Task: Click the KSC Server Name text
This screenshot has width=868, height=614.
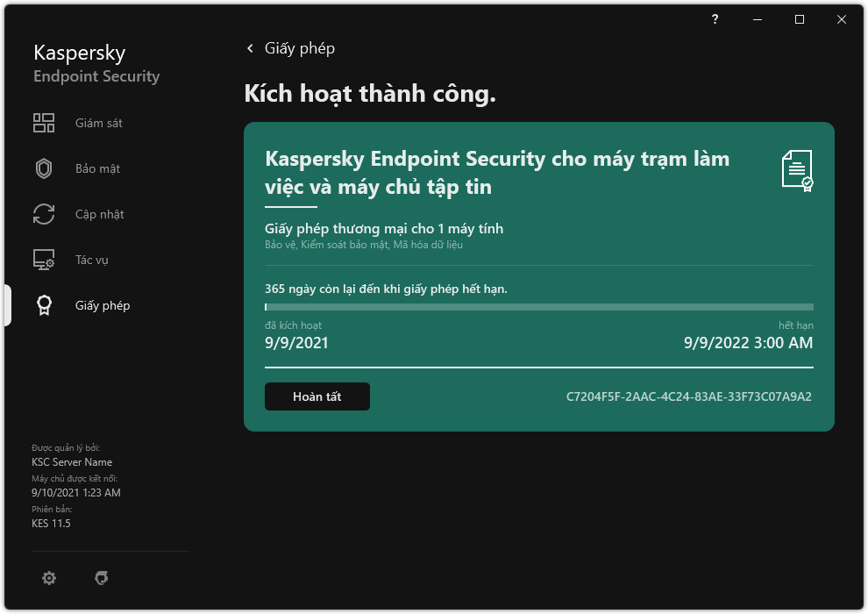Action: (72, 462)
